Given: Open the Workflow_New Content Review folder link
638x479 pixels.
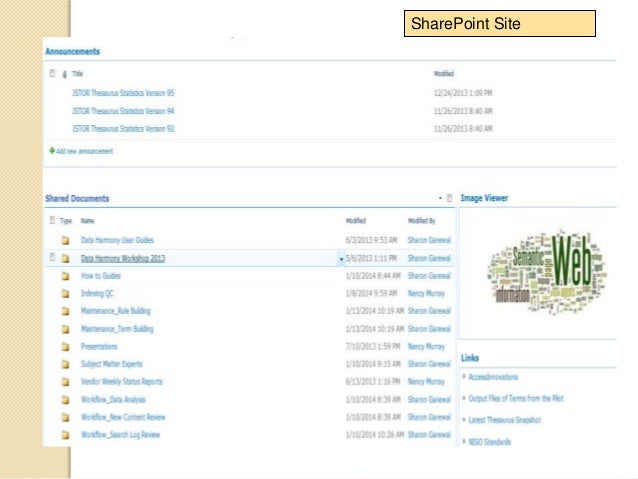Looking at the screenshot, I should tap(123, 417).
